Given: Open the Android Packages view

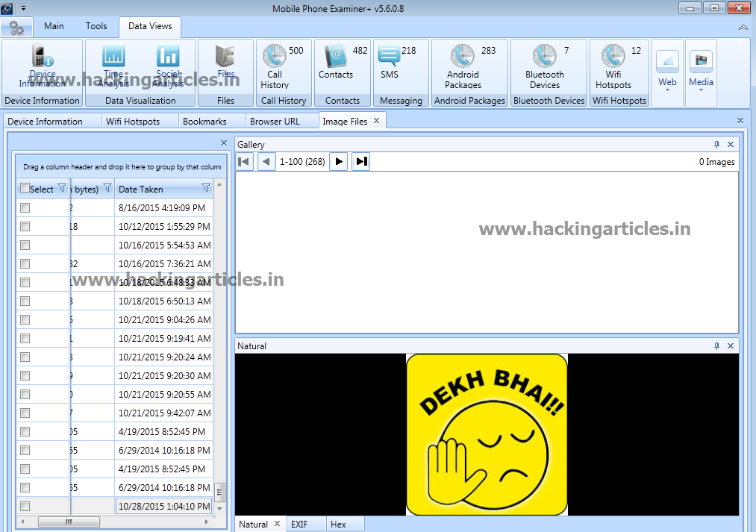Looking at the screenshot, I should (463, 67).
